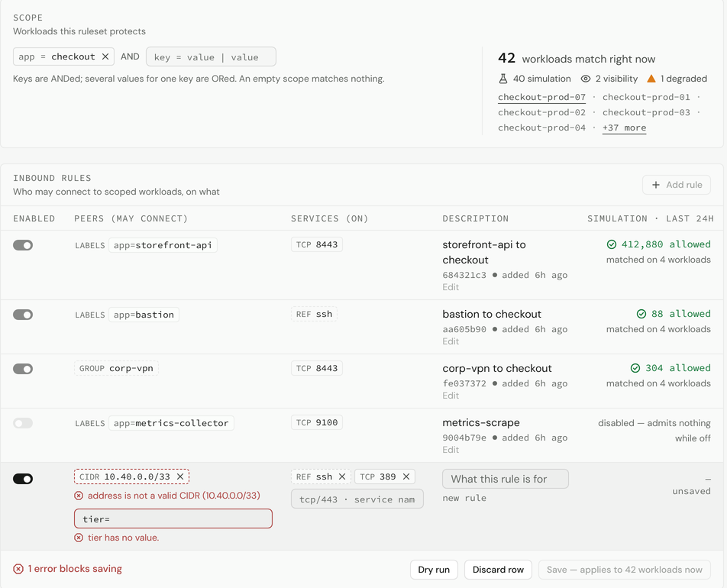Click the TCP 8443 chip in storefront-api row

pyautogui.click(x=317, y=245)
